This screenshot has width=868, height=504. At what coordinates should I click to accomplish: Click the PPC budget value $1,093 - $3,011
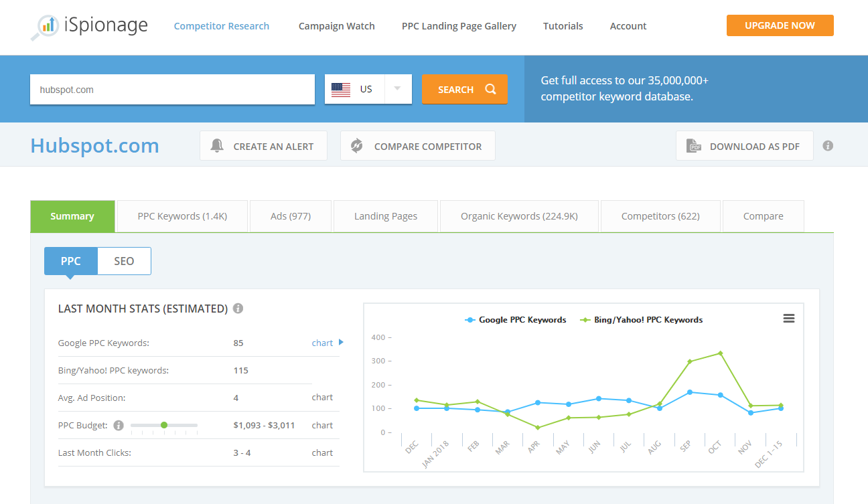264,425
